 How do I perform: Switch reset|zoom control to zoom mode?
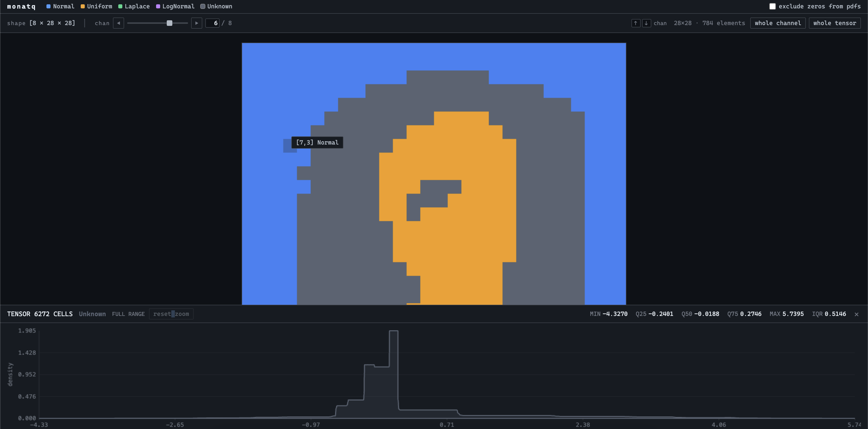(182, 313)
